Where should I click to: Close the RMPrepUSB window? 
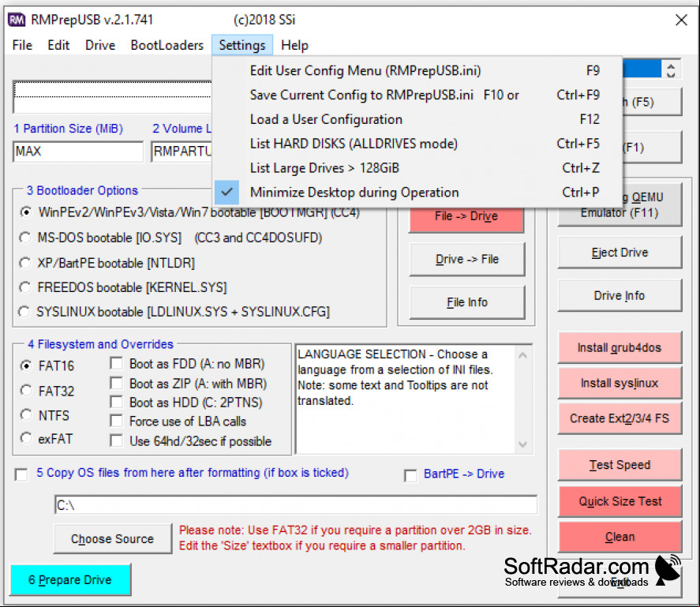point(681,20)
